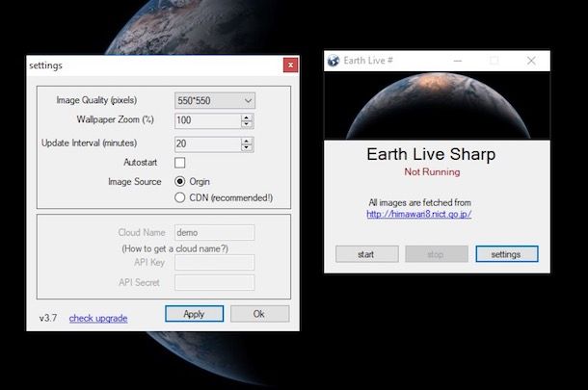Viewport: 588px width, 390px height.
Task: Click the v3.7 version label
Action: pyautogui.click(x=48, y=318)
